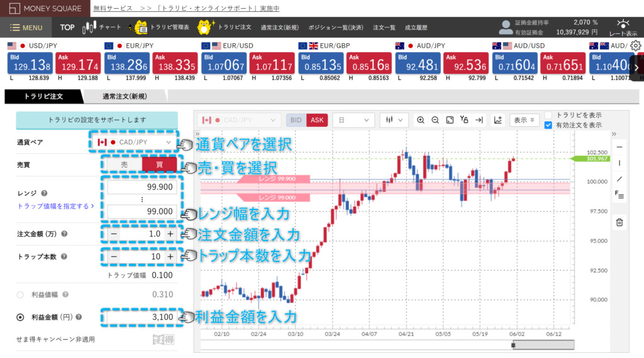This screenshot has width=644, height=358.
Task: Open 利益金額 help question icon
Action: coord(79,317)
